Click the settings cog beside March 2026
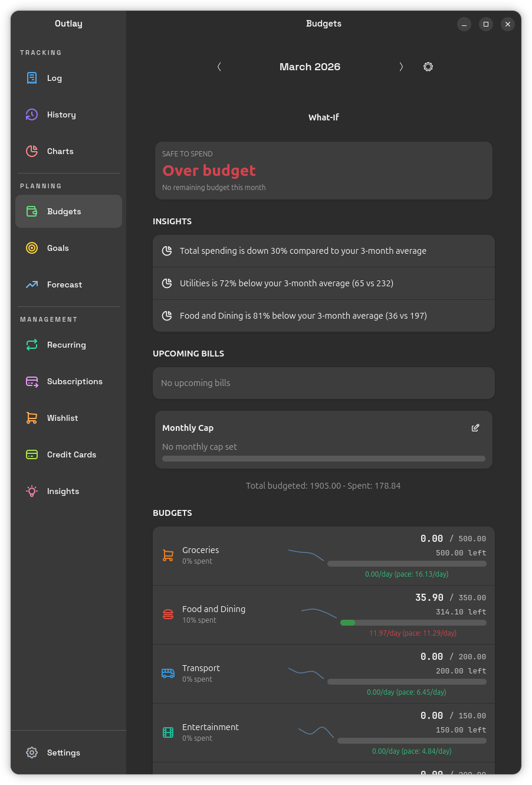Viewport: 532px width, 785px height. [428, 67]
